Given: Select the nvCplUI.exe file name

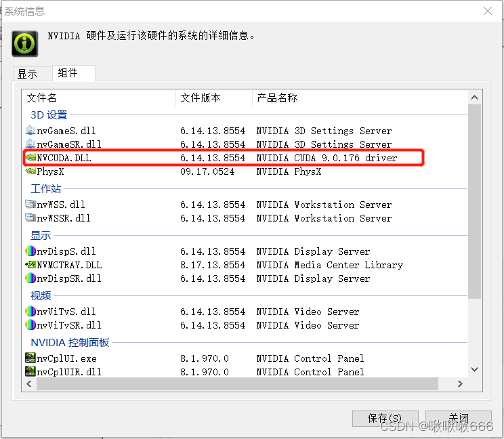Looking at the screenshot, I should tap(67, 358).
